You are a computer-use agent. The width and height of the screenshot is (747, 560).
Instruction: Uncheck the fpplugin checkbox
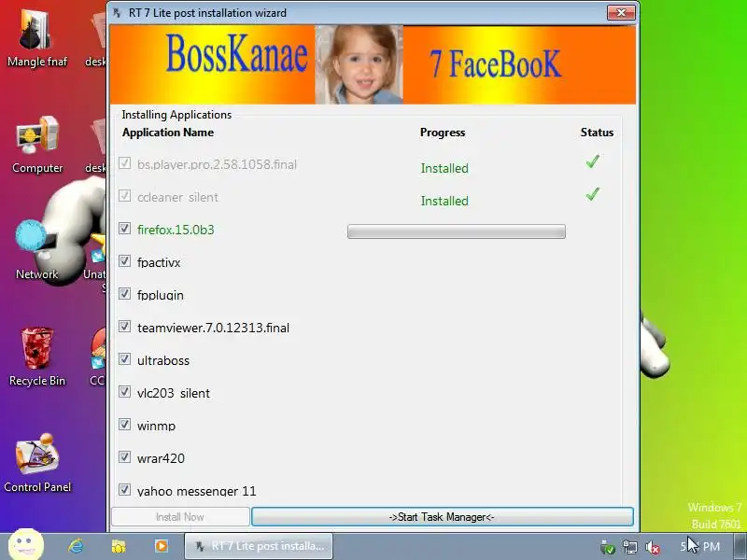125,294
